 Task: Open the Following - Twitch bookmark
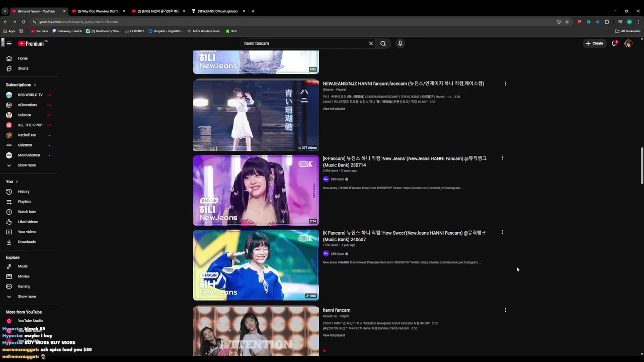tap(67, 31)
